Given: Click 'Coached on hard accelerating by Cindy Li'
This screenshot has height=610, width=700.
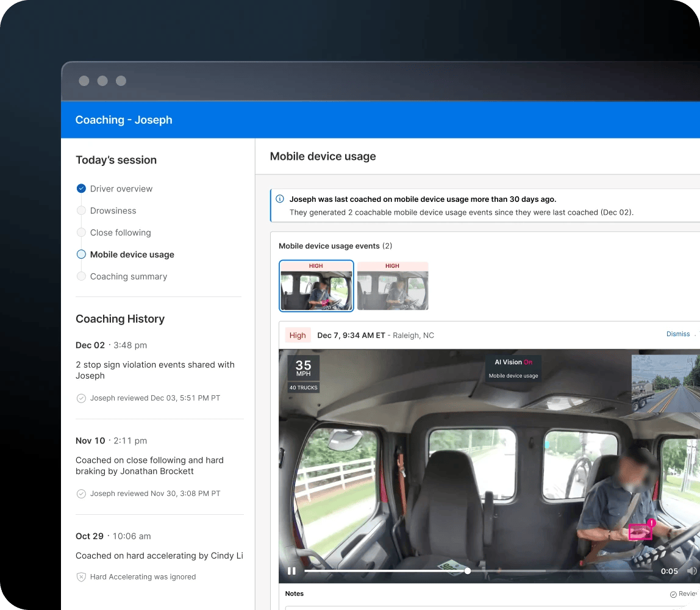Looking at the screenshot, I should (x=159, y=556).
